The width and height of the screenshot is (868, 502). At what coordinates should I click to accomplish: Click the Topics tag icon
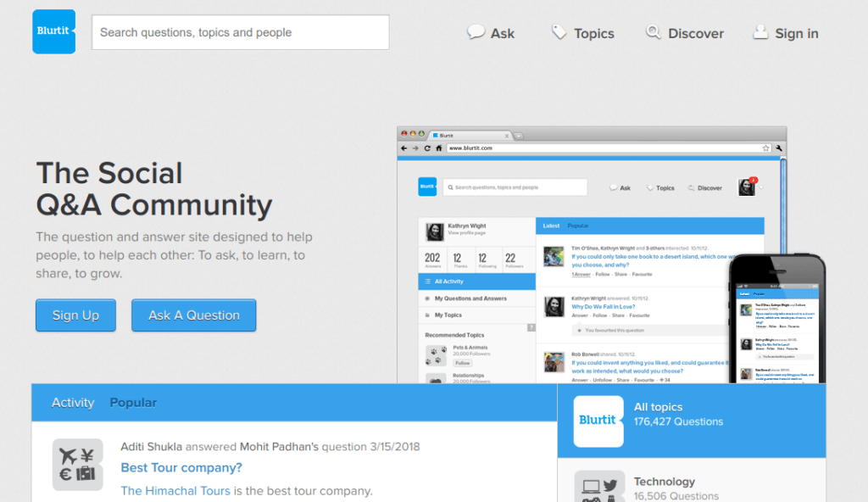click(x=559, y=32)
